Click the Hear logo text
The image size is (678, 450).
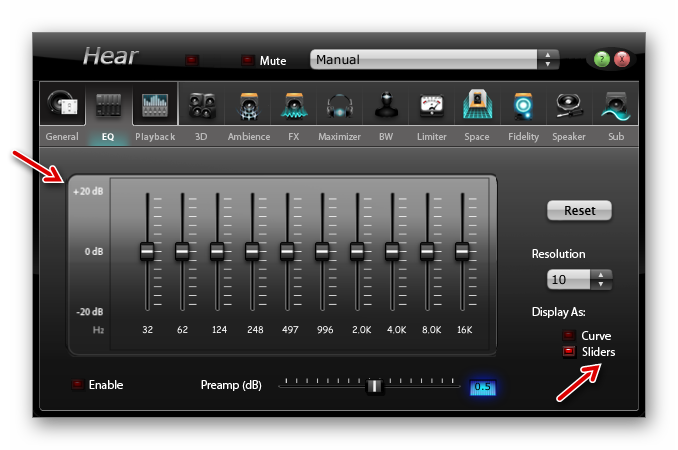(x=111, y=56)
